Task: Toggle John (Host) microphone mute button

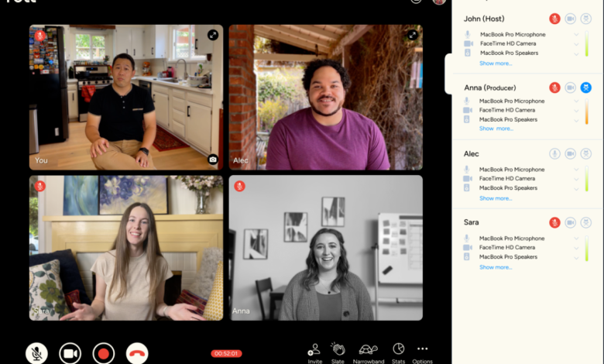Action: coord(554,19)
